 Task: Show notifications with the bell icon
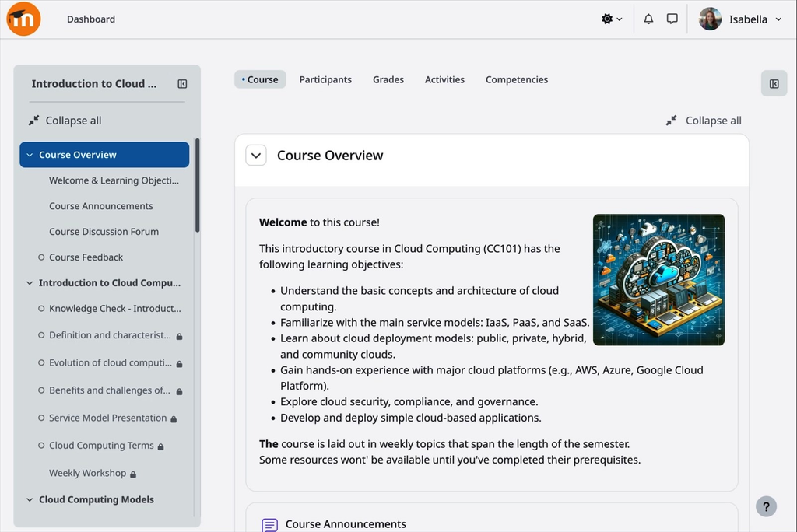[x=648, y=19]
